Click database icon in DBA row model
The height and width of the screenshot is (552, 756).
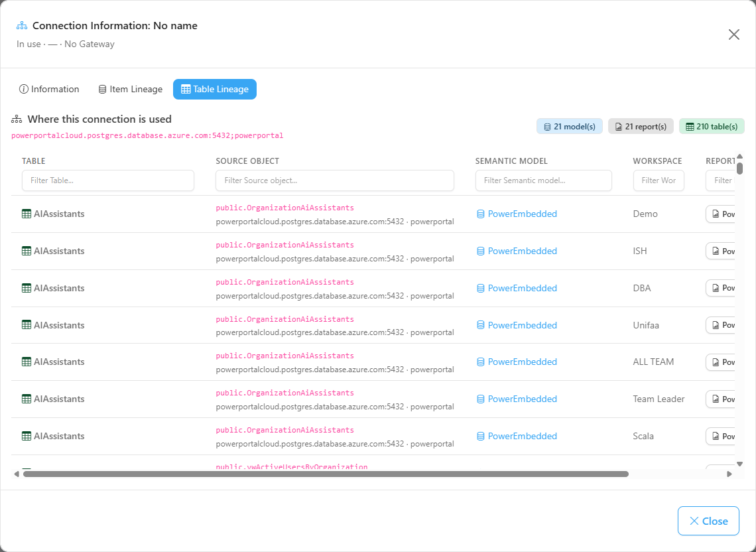(480, 288)
